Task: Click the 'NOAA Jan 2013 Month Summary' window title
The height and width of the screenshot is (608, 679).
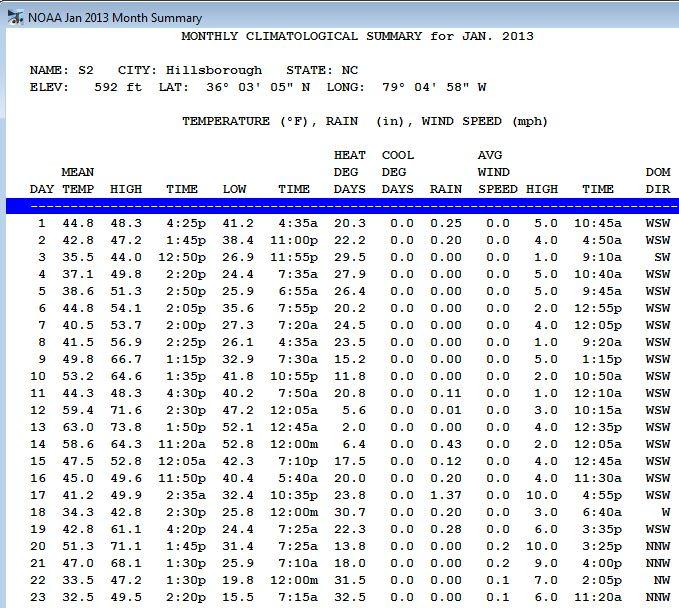Action: click(x=115, y=18)
